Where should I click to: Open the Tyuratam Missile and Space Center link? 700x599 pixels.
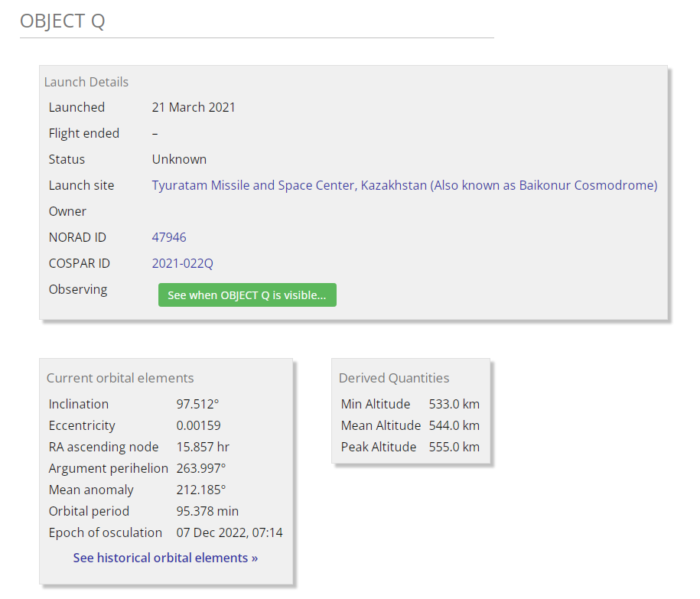405,185
